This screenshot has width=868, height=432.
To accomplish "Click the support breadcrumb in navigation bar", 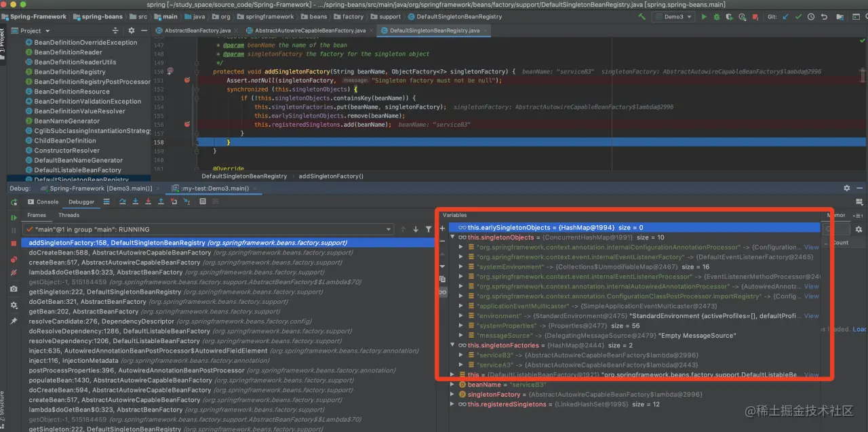I will 390,16.
